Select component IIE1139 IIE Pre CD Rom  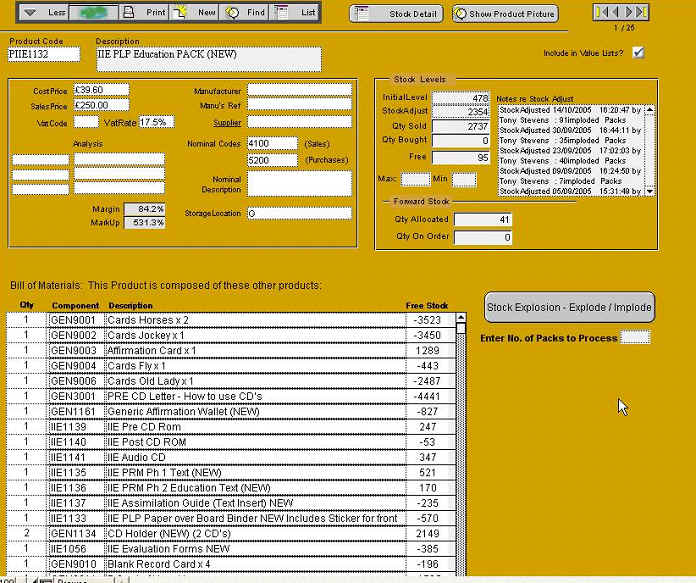tap(231, 427)
